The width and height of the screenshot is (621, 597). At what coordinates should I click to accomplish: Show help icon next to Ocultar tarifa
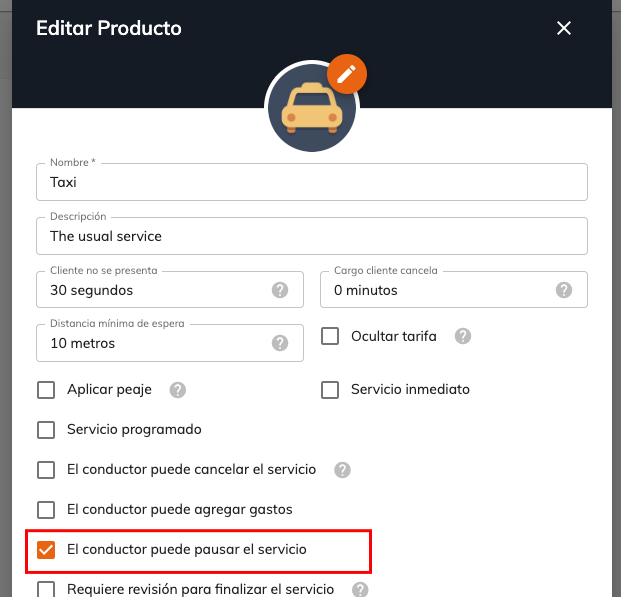coord(463,336)
